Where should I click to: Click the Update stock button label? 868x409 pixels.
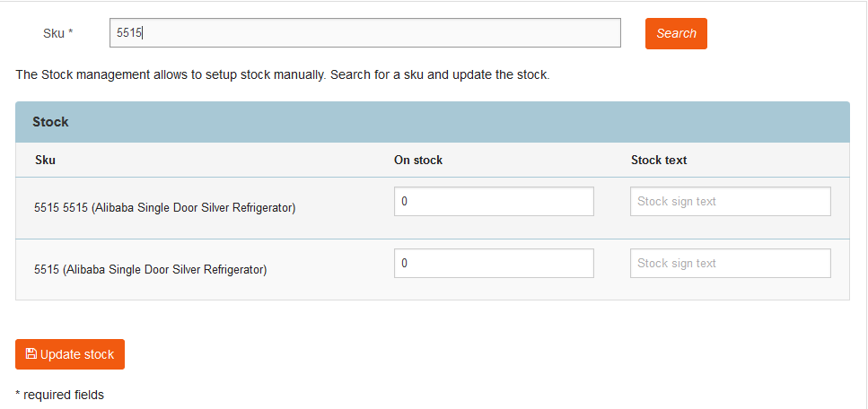[77, 354]
